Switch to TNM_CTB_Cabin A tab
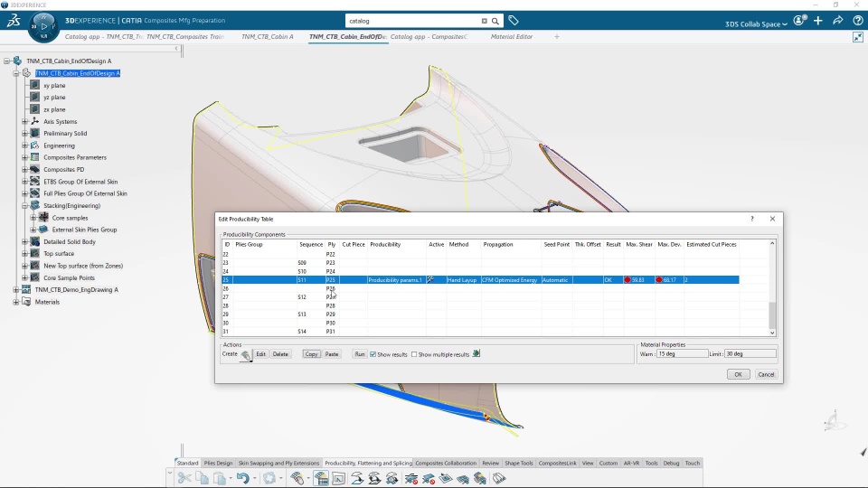The image size is (868, 488). click(x=268, y=36)
